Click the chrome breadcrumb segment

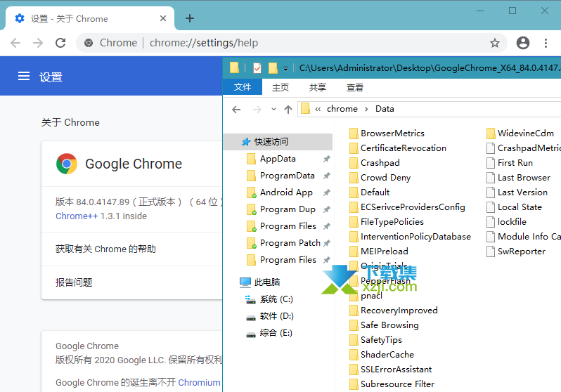(x=342, y=109)
